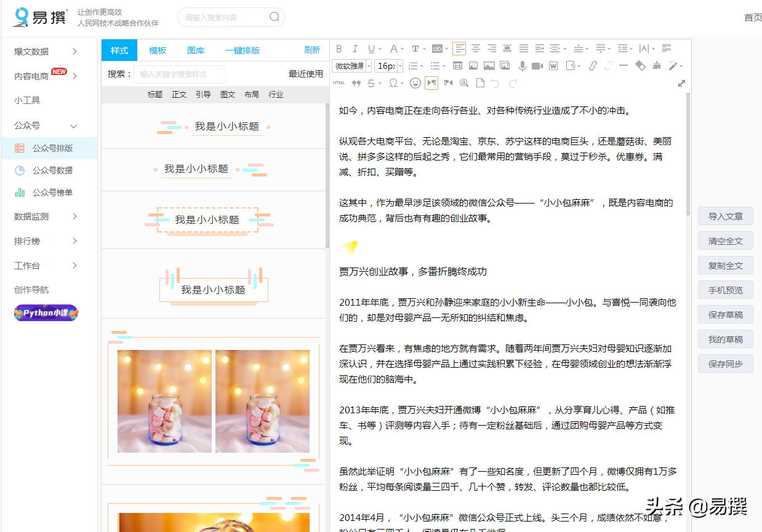This screenshot has width=762, height=532.
Task: Set right-to-left text direction
Action: point(448,83)
